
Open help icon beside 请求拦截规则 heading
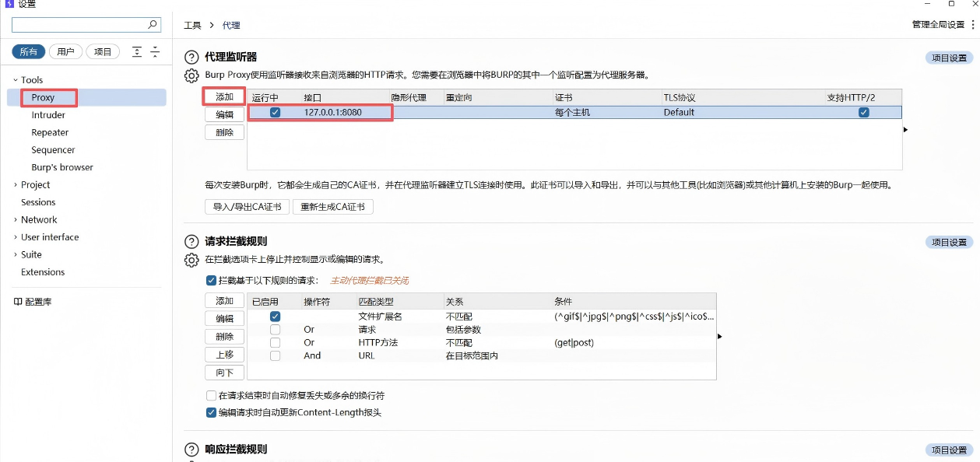(191, 241)
